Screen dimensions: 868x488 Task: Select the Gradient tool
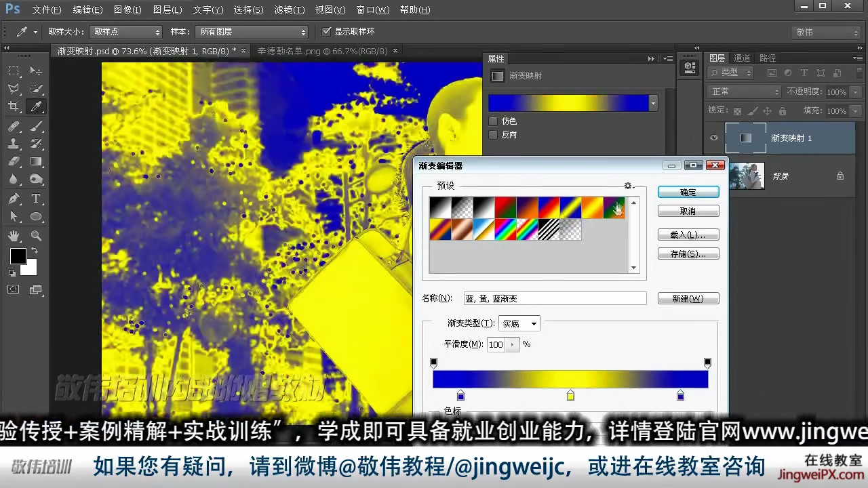tap(37, 161)
